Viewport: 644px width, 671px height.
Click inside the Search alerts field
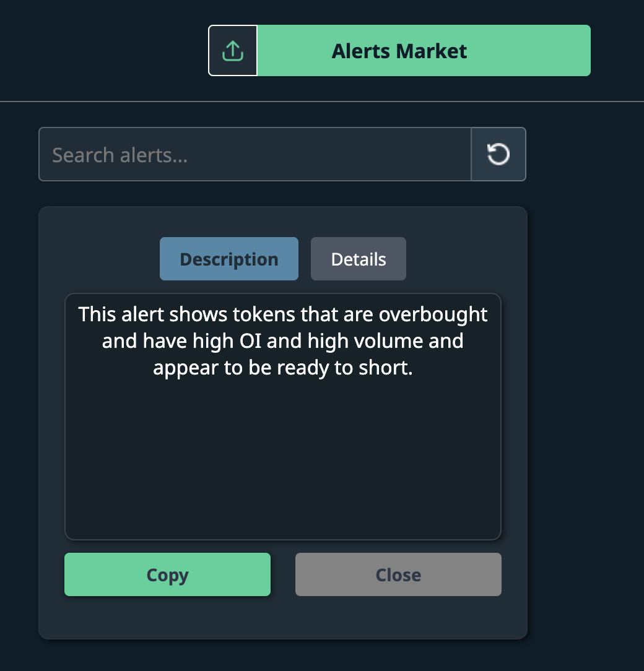tap(255, 154)
